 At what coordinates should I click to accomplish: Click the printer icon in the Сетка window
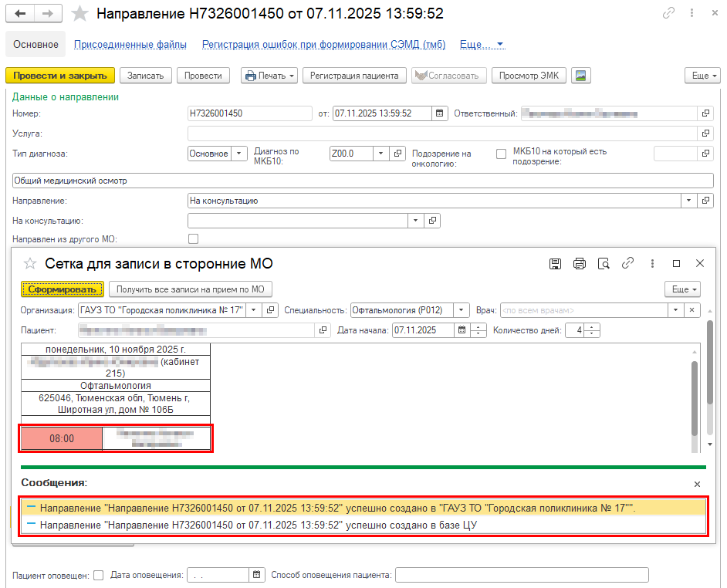point(580,263)
